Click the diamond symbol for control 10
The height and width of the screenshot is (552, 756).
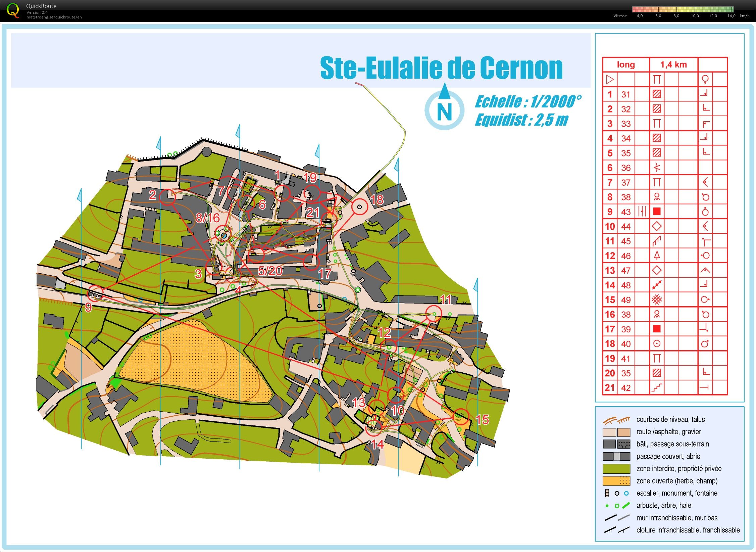(657, 226)
